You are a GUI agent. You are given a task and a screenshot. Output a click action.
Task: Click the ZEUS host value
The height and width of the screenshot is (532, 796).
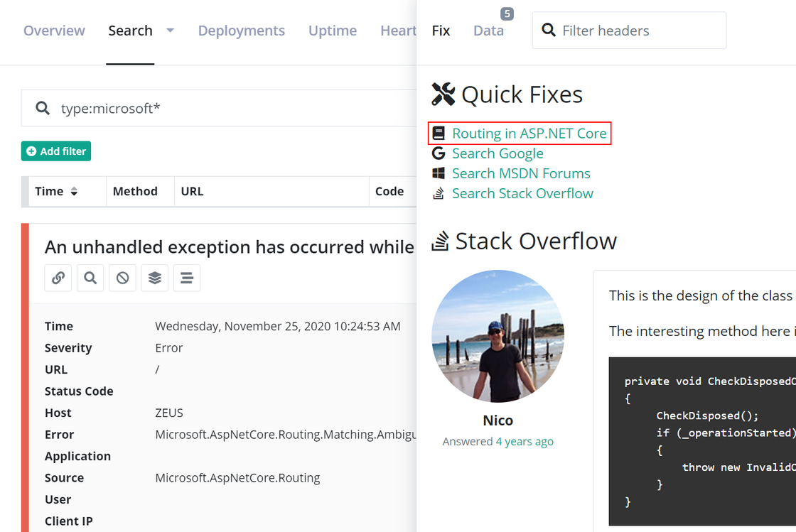pos(169,413)
